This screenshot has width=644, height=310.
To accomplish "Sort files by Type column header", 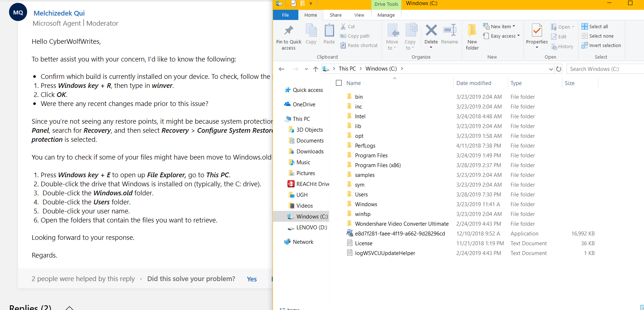I will coord(516,83).
